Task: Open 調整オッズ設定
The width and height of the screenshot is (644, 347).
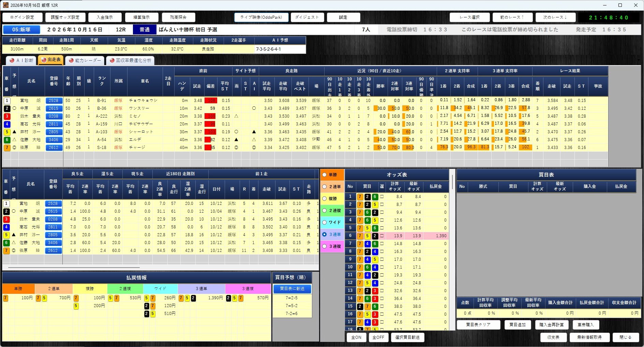Action: 65,17
